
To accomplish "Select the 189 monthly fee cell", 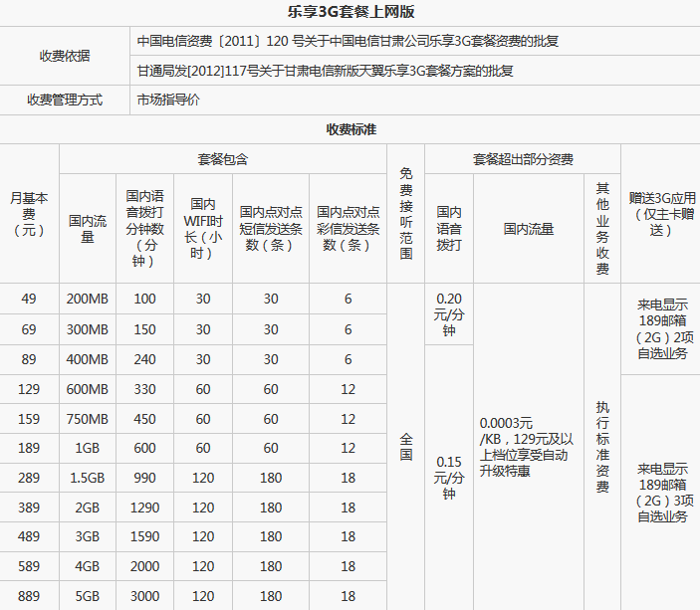I will point(29,448).
